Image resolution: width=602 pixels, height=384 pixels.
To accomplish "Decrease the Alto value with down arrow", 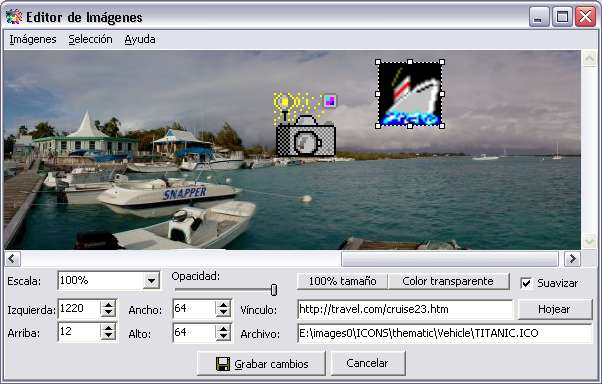I will click(223, 337).
